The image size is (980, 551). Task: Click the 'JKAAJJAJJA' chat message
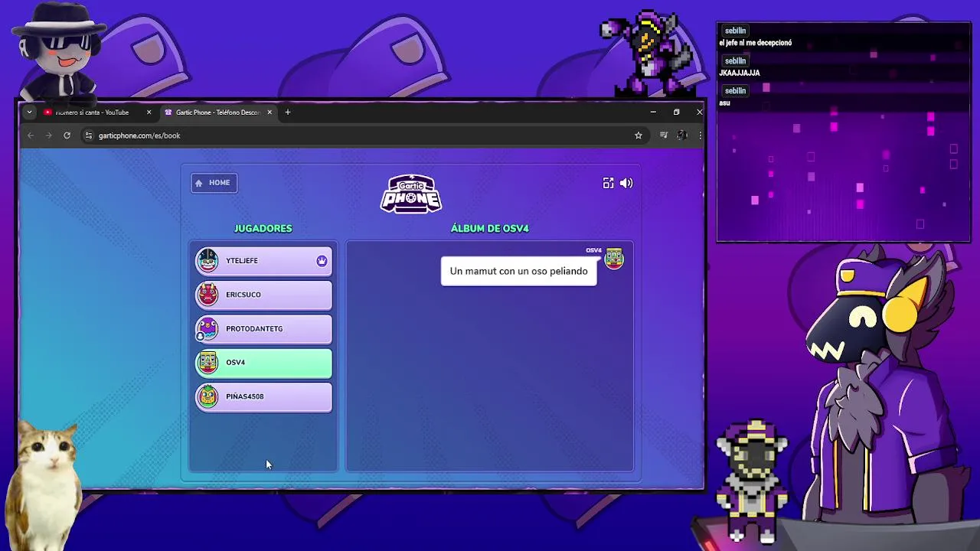[x=740, y=73]
